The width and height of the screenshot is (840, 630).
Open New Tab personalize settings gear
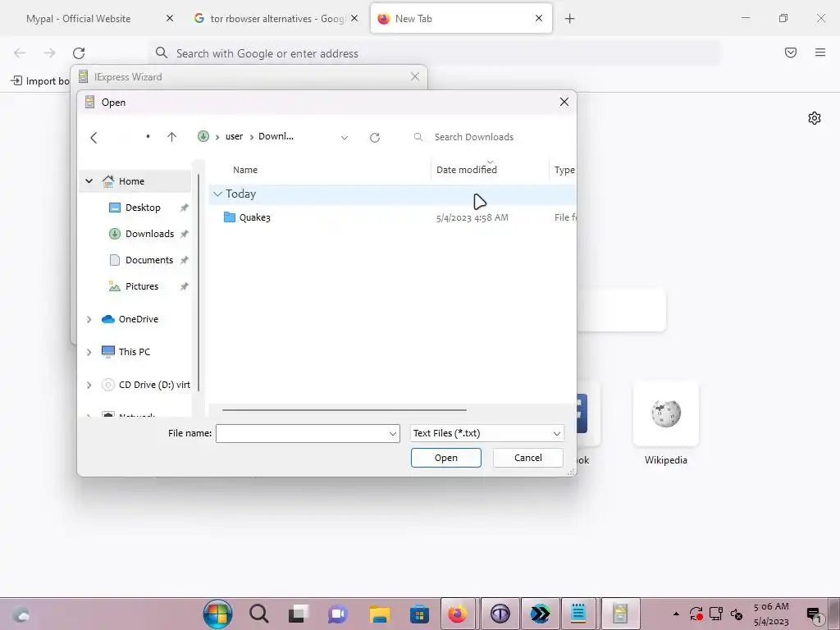pyautogui.click(x=815, y=118)
